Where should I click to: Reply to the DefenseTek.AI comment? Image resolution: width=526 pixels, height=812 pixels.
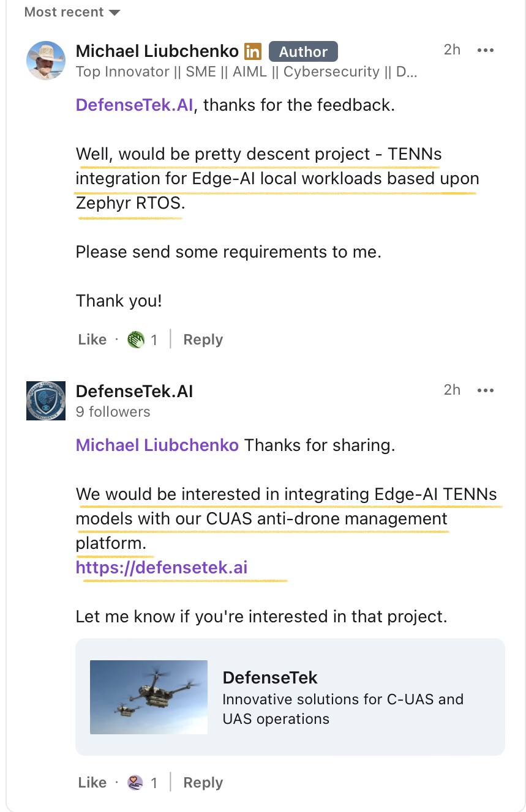pos(203,783)
